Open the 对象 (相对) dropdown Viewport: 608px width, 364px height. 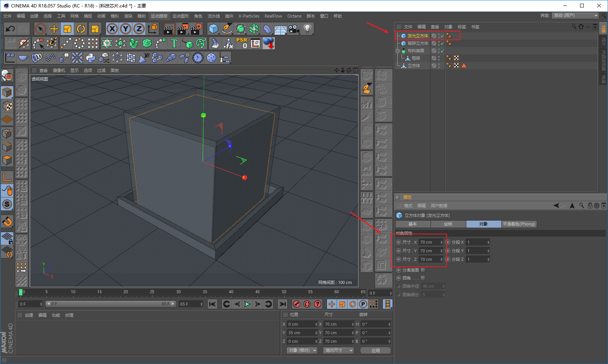pos(302,350)
